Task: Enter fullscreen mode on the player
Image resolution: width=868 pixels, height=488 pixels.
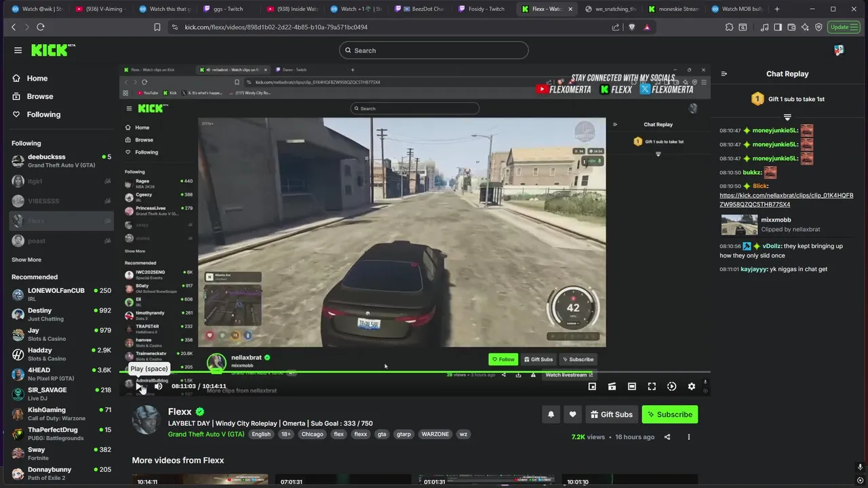Action: tap(652, 386)
